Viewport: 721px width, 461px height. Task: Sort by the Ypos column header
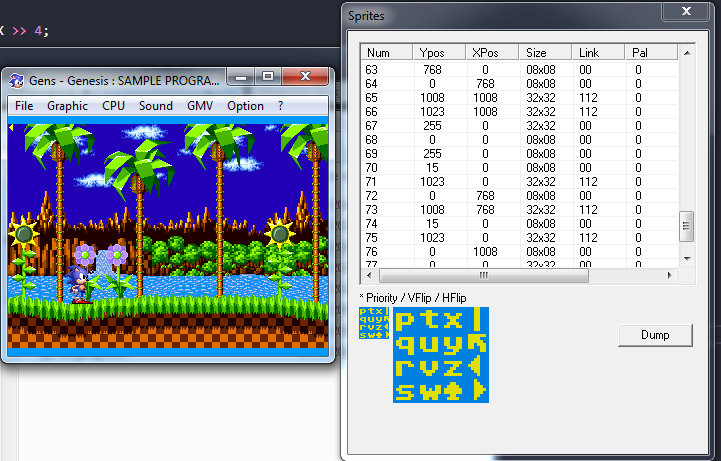439,52
